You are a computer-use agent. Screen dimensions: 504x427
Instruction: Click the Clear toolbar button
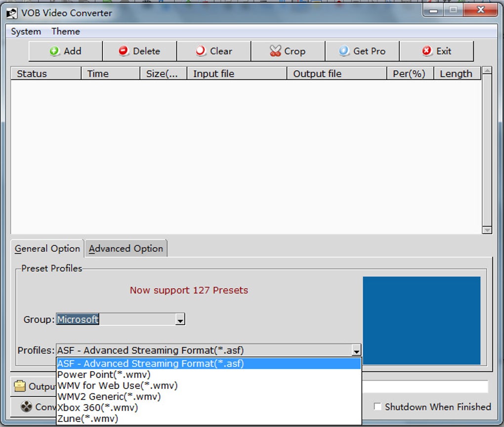tap(214, 51)
